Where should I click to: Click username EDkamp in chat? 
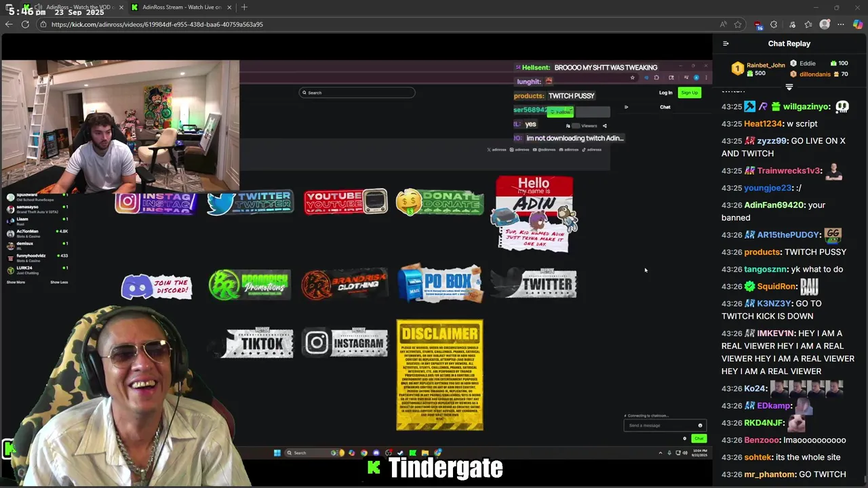773,406
